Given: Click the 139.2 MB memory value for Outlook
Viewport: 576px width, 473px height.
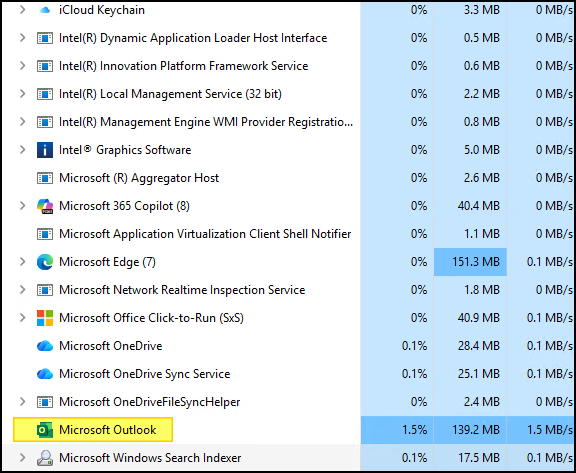Looking at the screenshot, I should (476, 430).
